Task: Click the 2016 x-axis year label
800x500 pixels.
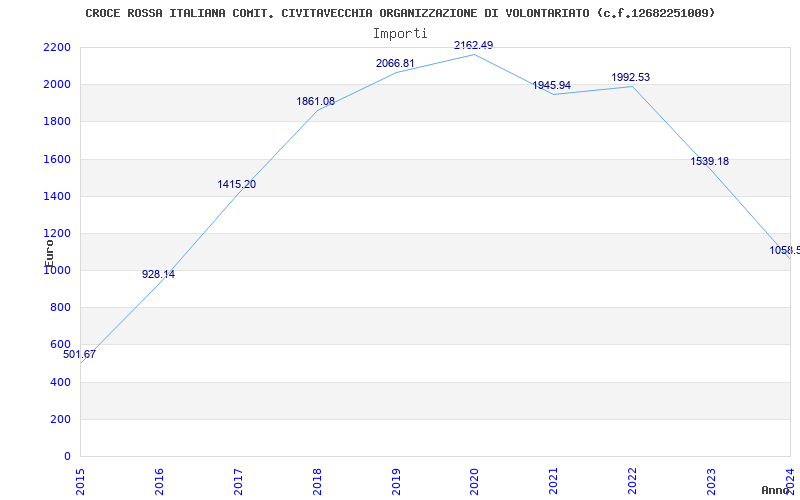Action: click(x=159, y=481)
